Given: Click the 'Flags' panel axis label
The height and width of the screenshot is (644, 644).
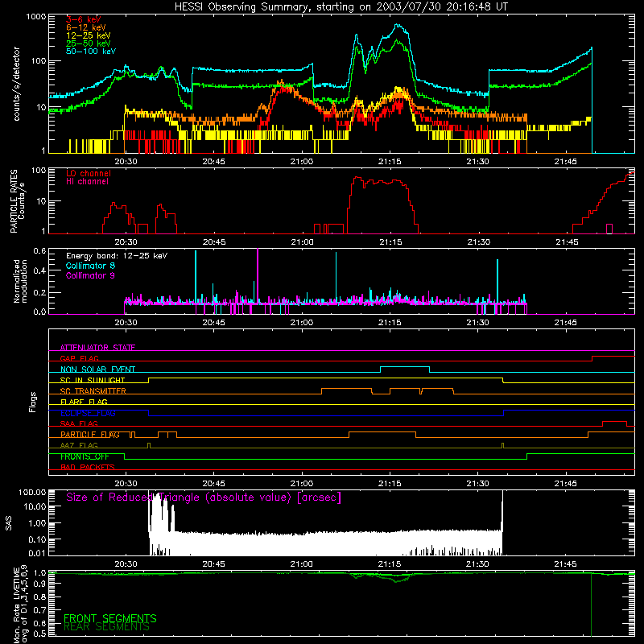Looking at the screenshot, I should click(x=33, y=402).
